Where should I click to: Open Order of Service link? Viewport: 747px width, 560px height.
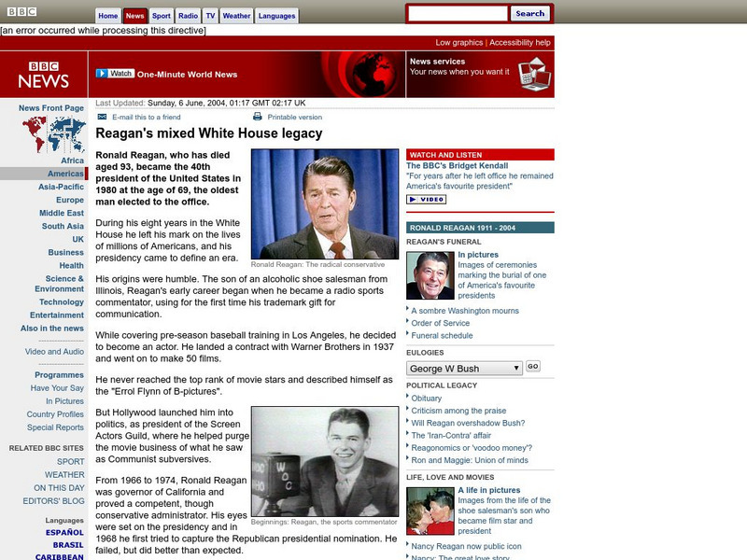pyautogui.click(x=440, y=323)
